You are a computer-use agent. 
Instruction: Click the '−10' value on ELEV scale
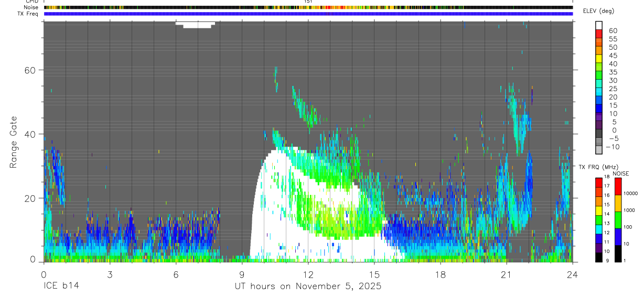click(x=613, y=147)
